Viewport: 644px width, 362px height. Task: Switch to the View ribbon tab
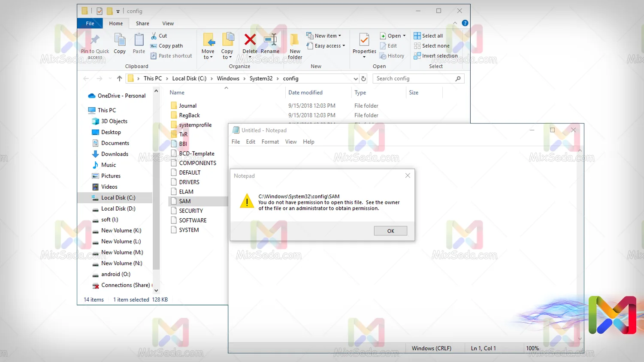tap(168, 24)
